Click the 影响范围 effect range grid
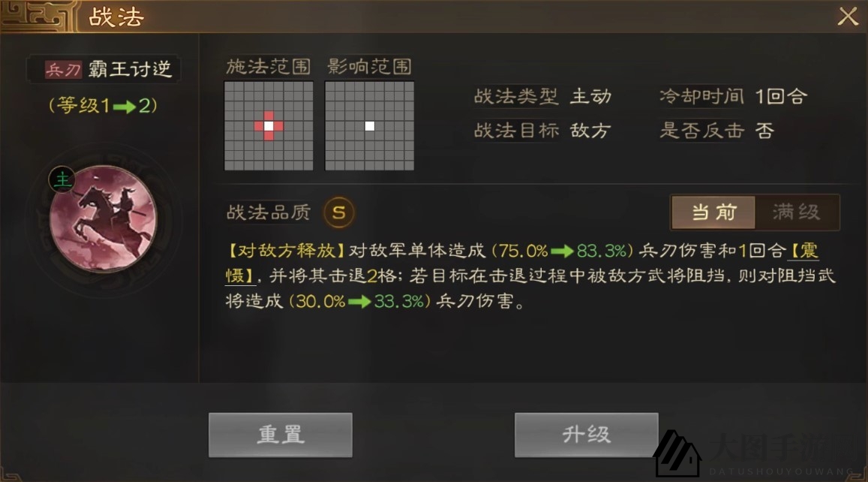This screenshot has height=482, width=868. [x=369, y=126]
